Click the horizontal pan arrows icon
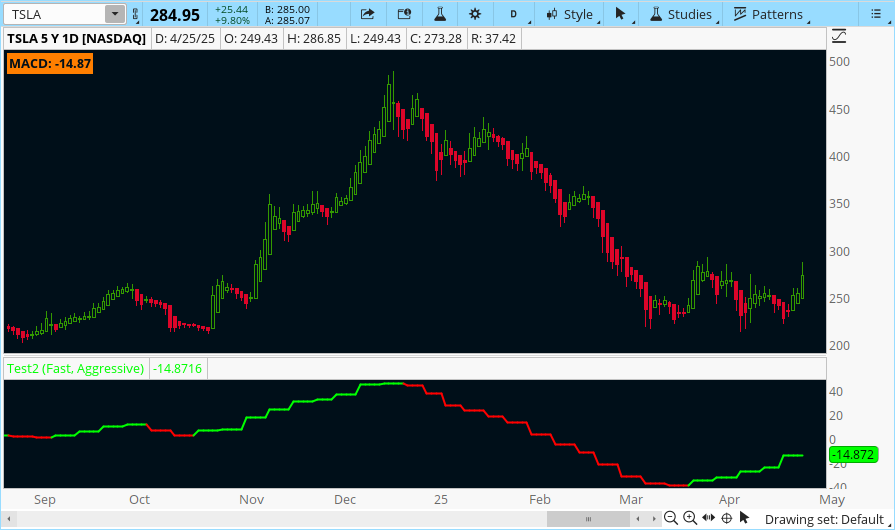 708,518
